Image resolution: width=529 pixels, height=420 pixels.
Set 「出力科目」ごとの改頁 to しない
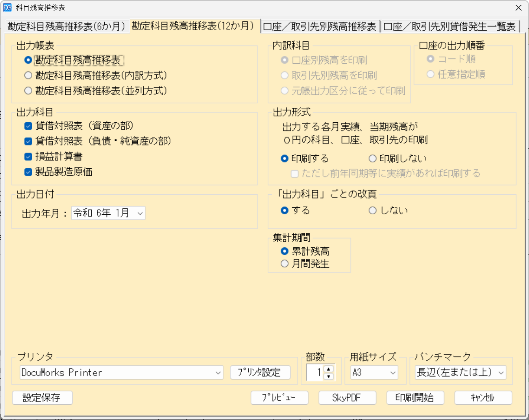pyautogui.click(x=372, y=210)
